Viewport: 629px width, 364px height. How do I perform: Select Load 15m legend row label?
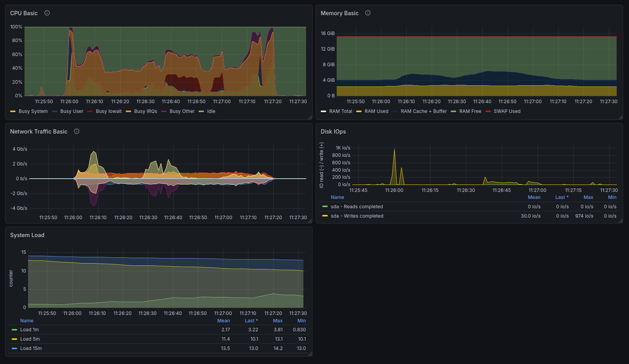tap(31, 348)
